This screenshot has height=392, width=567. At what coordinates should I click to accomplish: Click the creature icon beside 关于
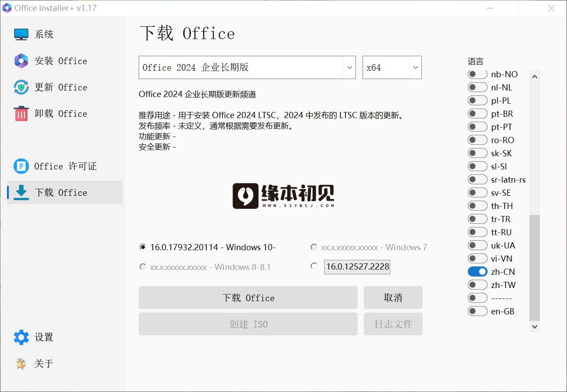(x=21, y=363)
